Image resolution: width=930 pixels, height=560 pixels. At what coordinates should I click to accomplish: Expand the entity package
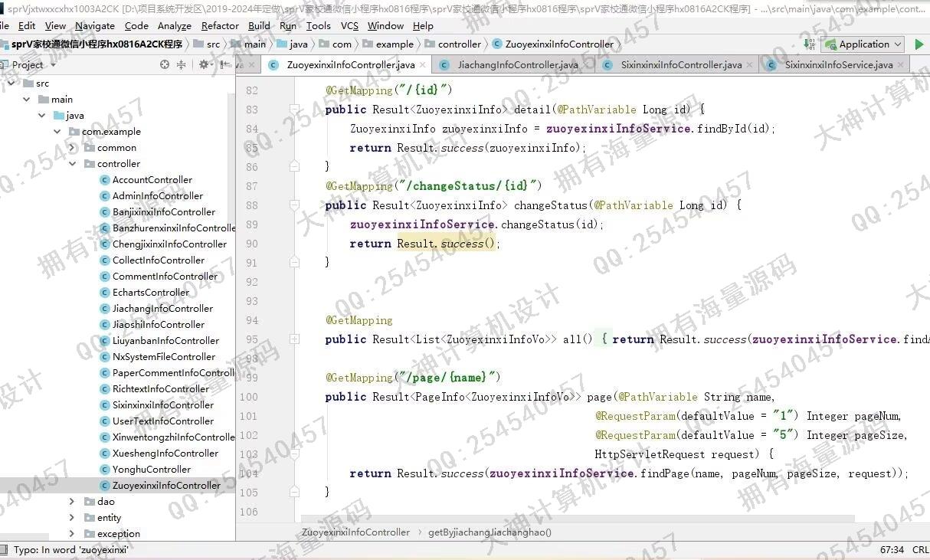[x=72, y=518]
